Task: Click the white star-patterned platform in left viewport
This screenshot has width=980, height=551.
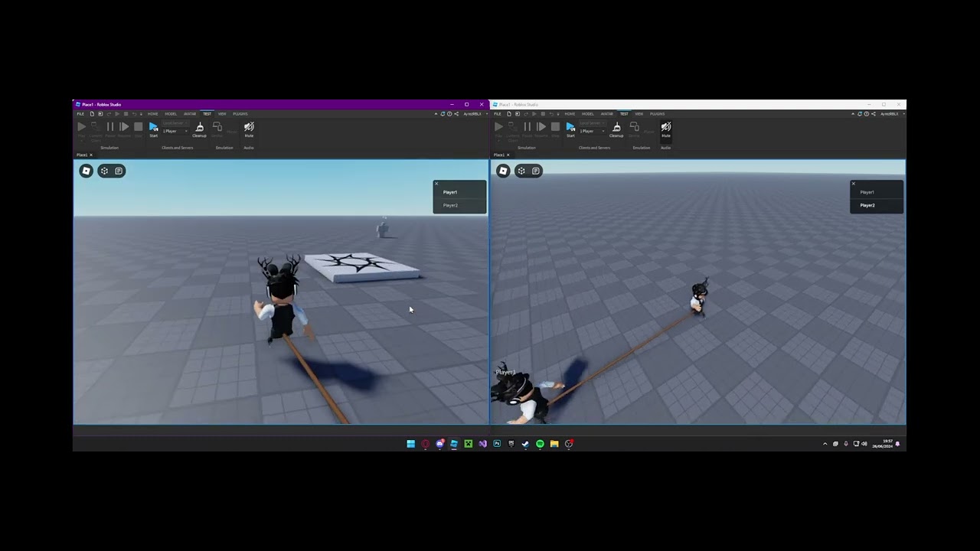Action: 361,267
